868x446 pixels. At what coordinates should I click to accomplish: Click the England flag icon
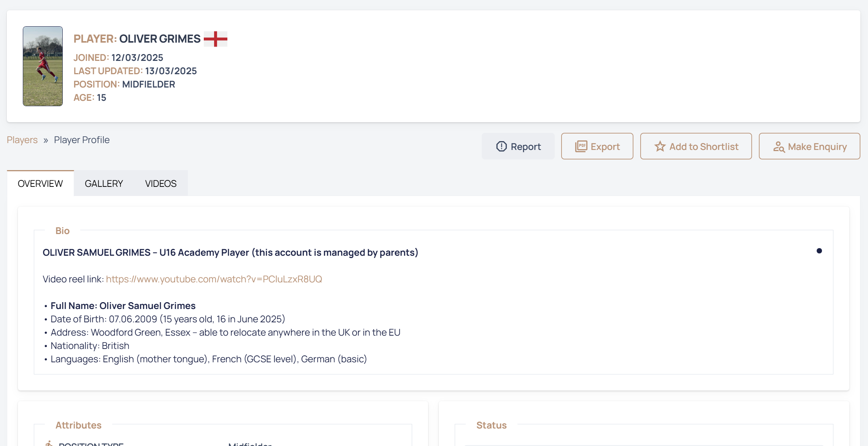(x=216, y=39)
